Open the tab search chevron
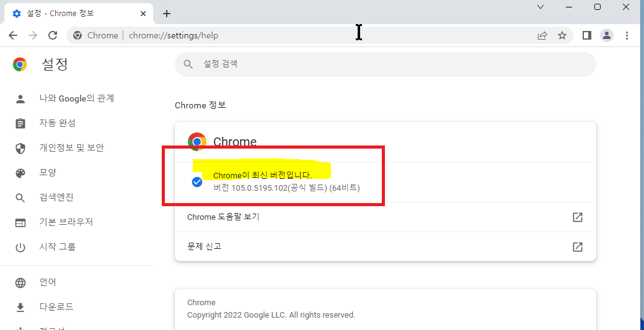The height and width of the screenshot is (330, 644). tap(541, 7)
